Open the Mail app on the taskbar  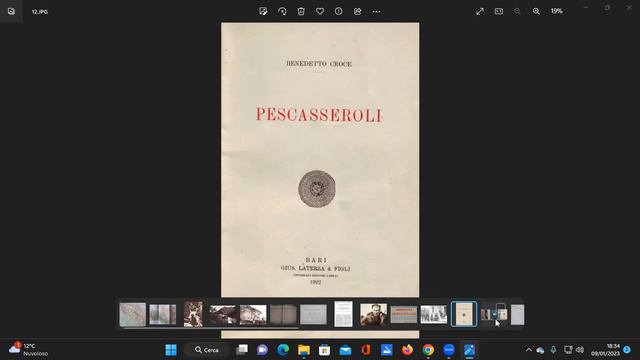click(x=345, y=350)
